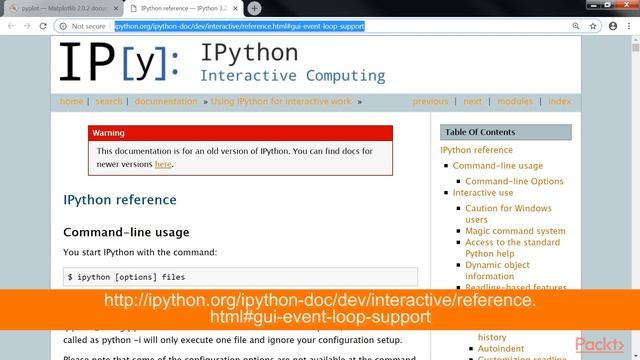Screen dimensions: 640x360
Task: Click the browser back arrow
Action: [11, 26]
